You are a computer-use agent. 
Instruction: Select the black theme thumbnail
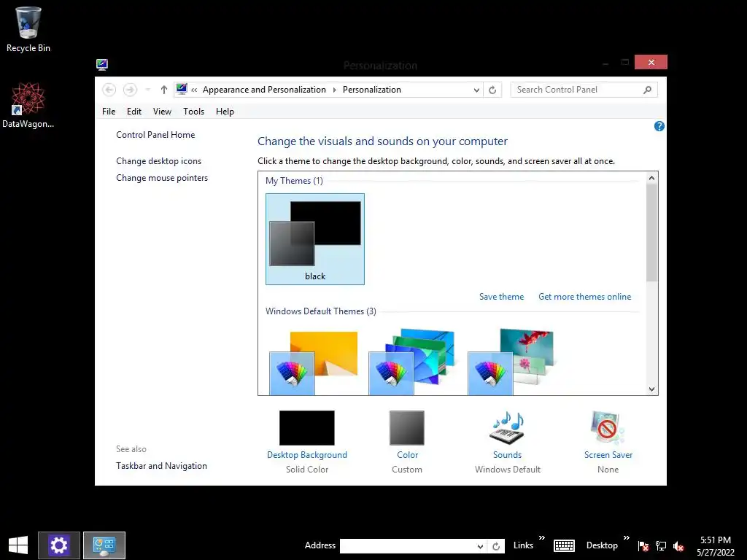point(315,239)
